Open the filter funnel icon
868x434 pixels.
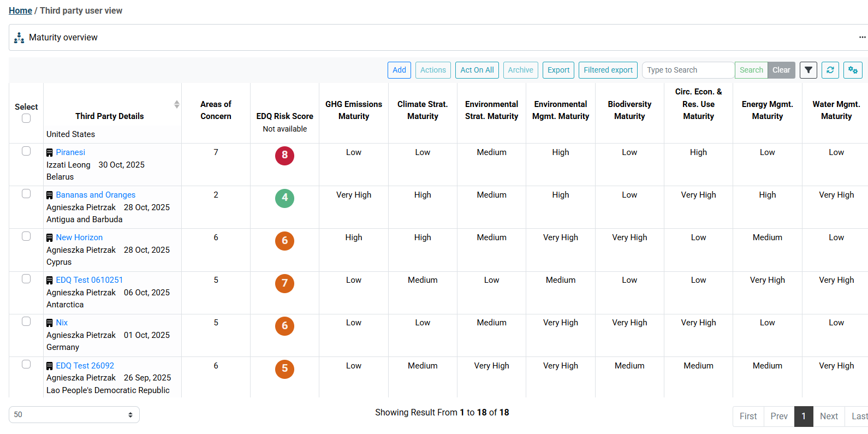[808, 70]
